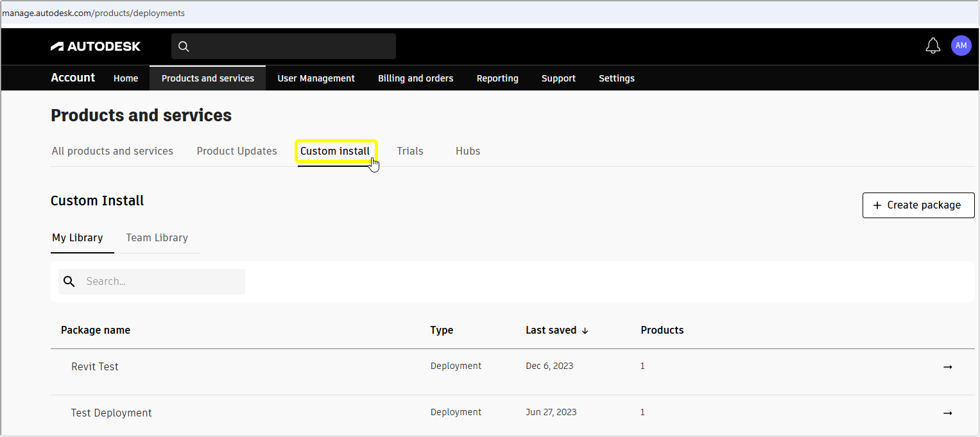
Task: Open the notification bell
Action: pos(933,46)
